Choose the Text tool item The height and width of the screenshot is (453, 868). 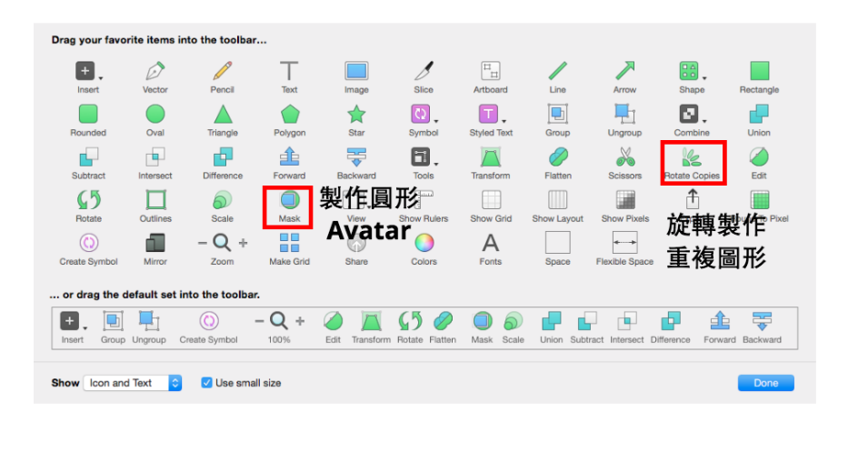click(289, 77)
